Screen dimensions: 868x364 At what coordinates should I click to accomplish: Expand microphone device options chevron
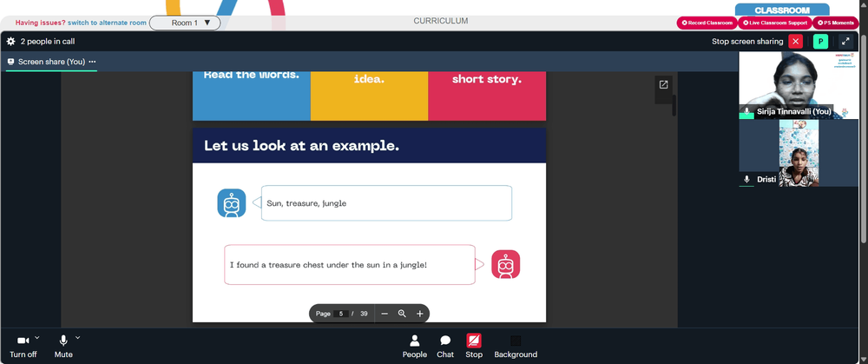pos(77,337)
